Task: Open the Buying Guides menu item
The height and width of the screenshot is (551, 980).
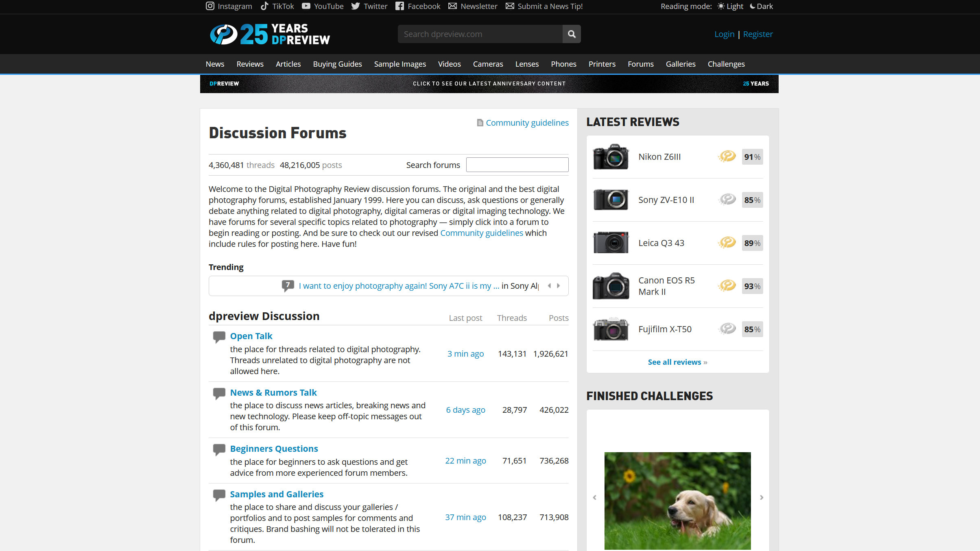Action: pos(337,64)
